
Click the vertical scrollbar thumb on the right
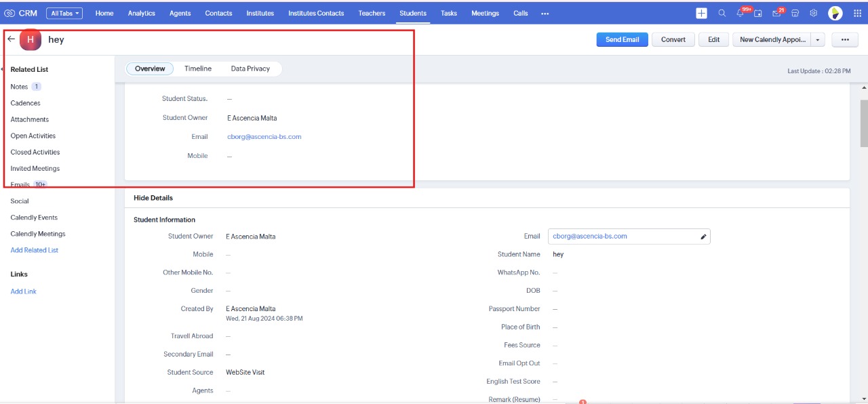864,123
